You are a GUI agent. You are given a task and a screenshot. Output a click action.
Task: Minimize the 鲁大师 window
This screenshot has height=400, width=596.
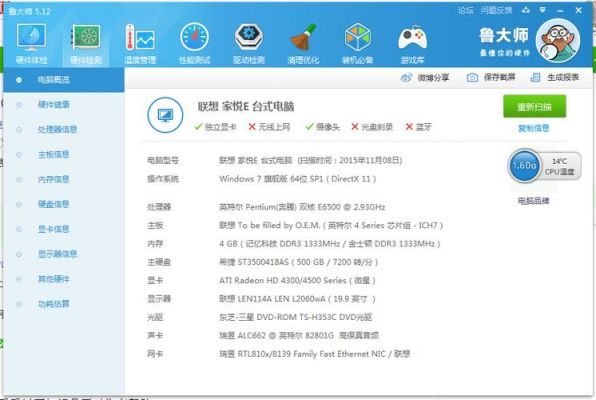(560, 11)
